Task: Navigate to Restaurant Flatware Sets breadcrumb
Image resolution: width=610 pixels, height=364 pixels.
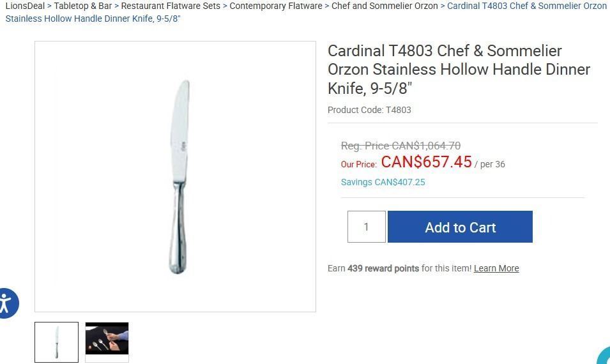Action: coord(171,6)
